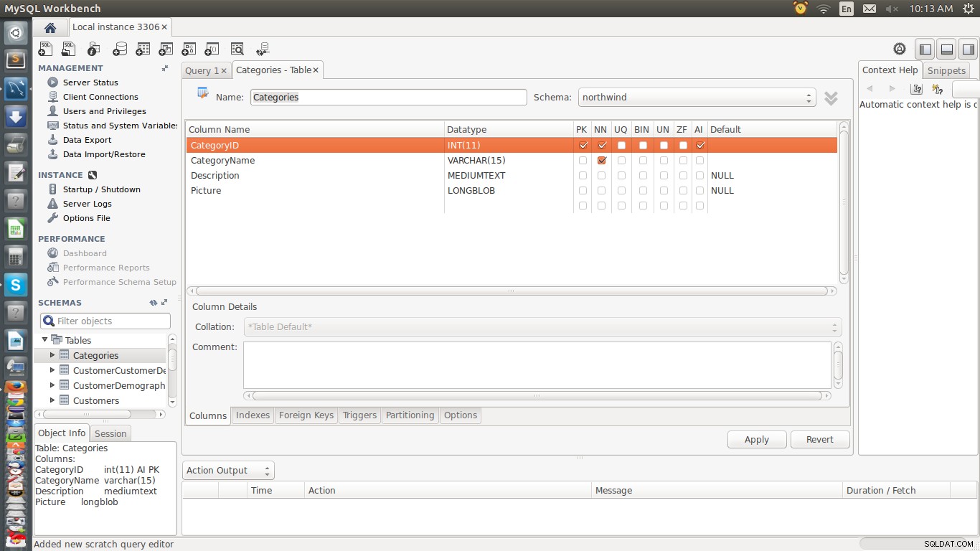Screen dimensions: 980x551
Task: Click the comment box horizontal scrollbar
Action: (537, 395)
